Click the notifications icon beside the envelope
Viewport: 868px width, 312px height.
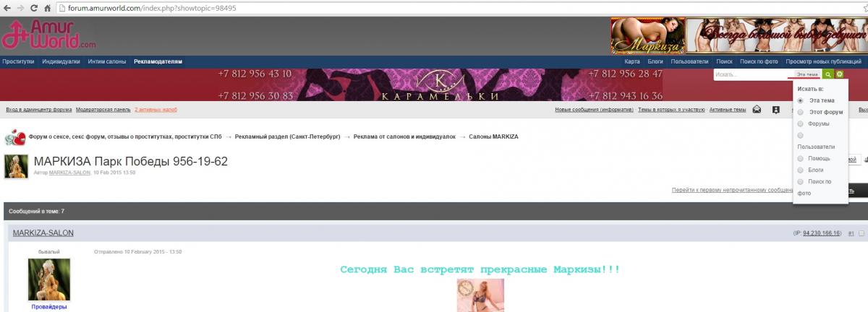[775, 110]
